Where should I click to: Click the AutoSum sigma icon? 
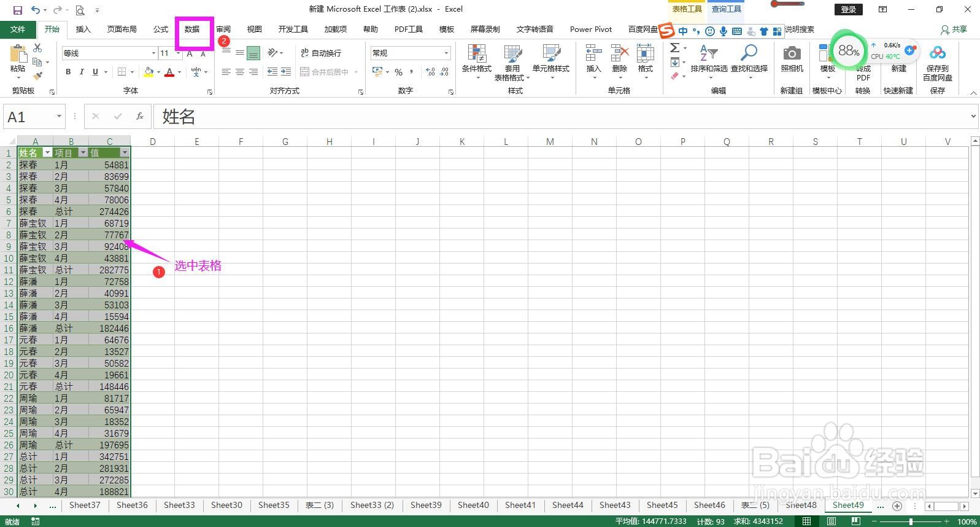[674, 48]
